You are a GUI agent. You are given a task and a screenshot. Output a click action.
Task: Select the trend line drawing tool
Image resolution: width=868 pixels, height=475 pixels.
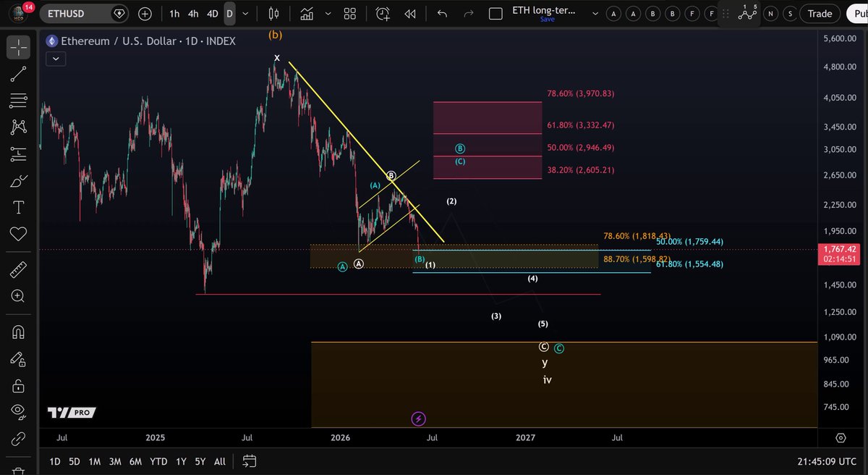pyautogui.click(x=19, y=73)
